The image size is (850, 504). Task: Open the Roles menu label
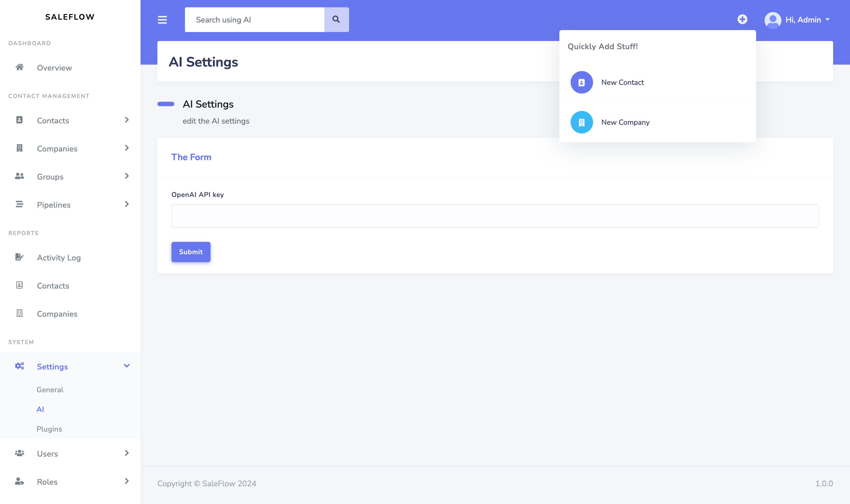pos(47,482)
